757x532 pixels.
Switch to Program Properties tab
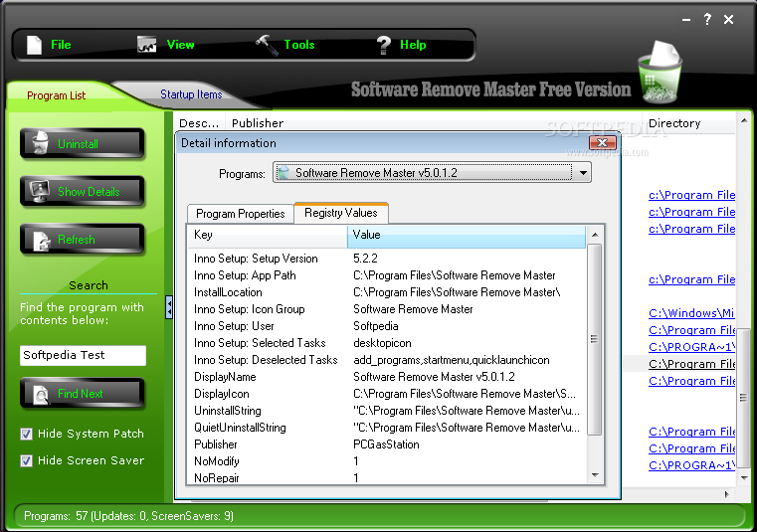pos(241,214)
